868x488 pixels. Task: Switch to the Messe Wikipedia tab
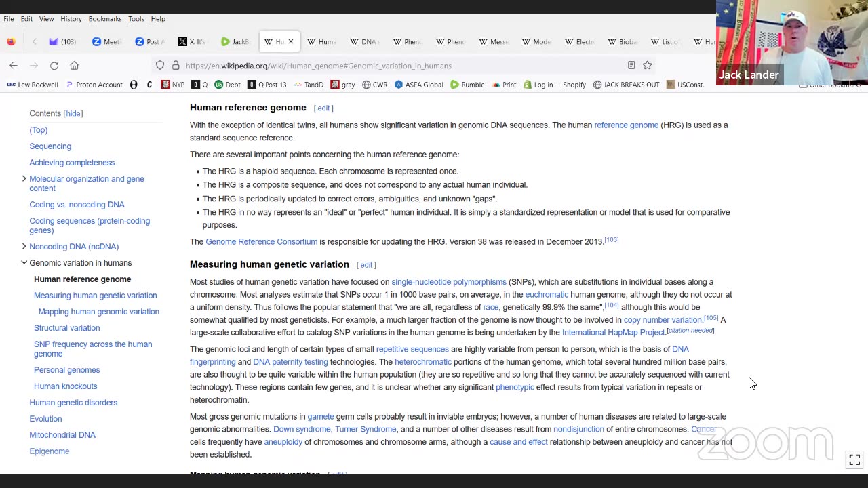[x=494, y=41]
